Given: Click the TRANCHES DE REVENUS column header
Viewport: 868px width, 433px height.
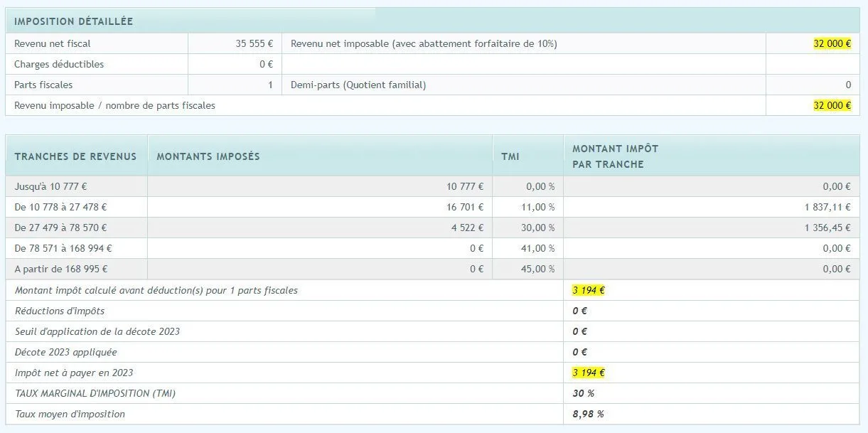Looking at the screenshot, I should click(75, 156).
